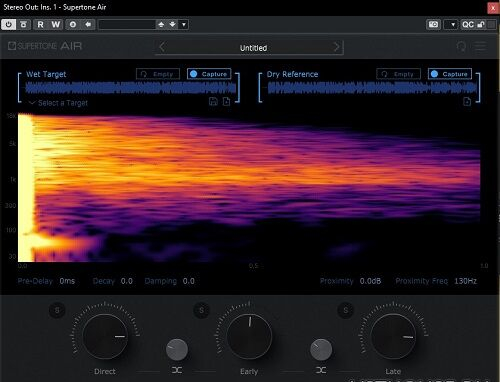The height and width of the screenshot is (382, 500).
Task: Enable Read automation (R) button
Action: click(40, 25)
